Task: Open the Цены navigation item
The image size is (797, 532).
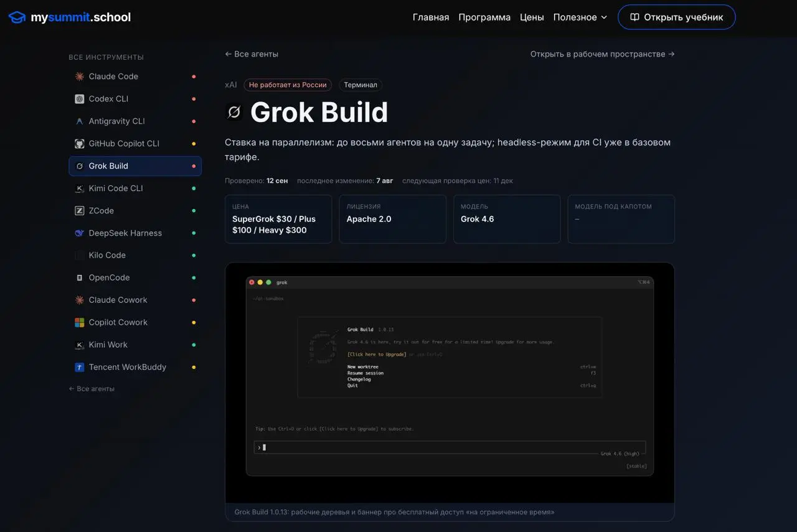Action: [532, 17]
